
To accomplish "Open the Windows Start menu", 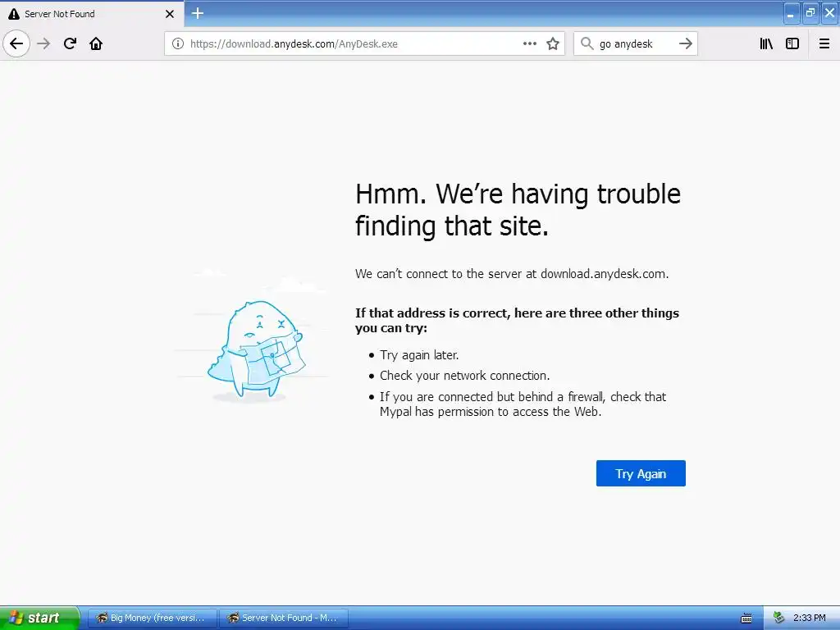I will tap(39, 618).
